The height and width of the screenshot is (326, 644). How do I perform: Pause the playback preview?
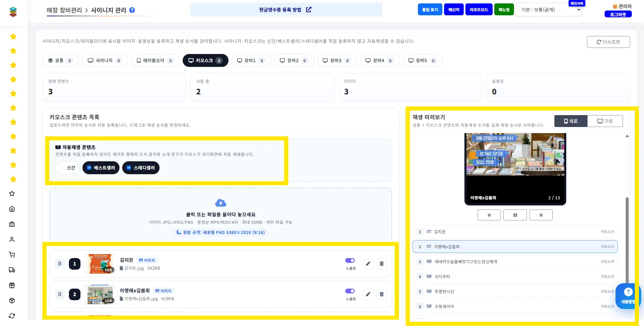pyautogui.click(x=515, y=215)
